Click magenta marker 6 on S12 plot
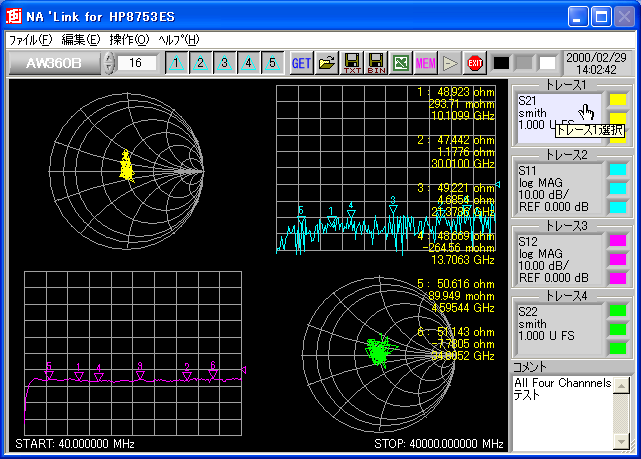Viewport: 641px width, 459px height. tap(213, 370)
